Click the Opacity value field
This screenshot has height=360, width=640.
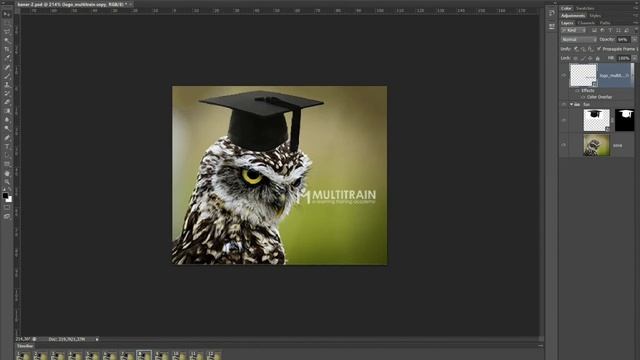(623, 40)
